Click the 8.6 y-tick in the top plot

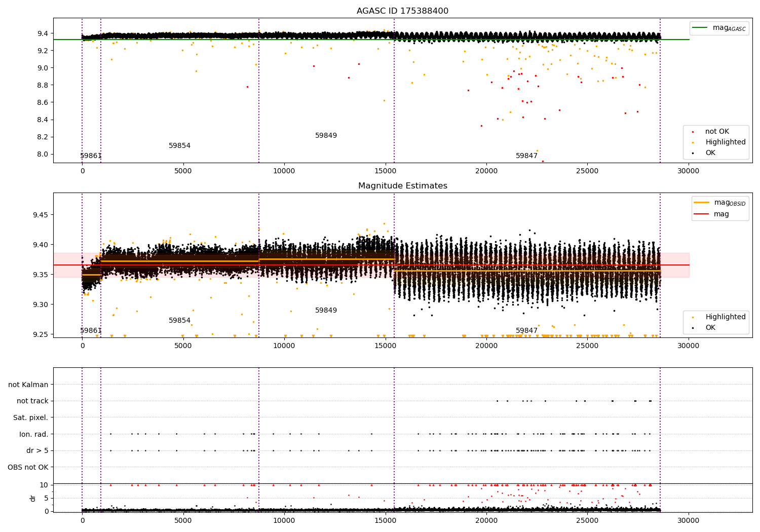pyautogui.click(x=43, y=102)
